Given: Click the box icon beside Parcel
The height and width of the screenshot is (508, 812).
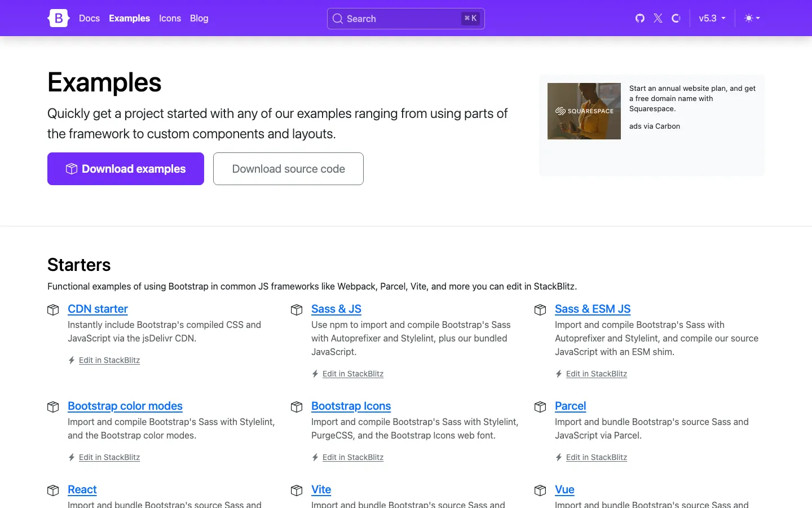Looking at the screenshot, I should coord(540,407).
